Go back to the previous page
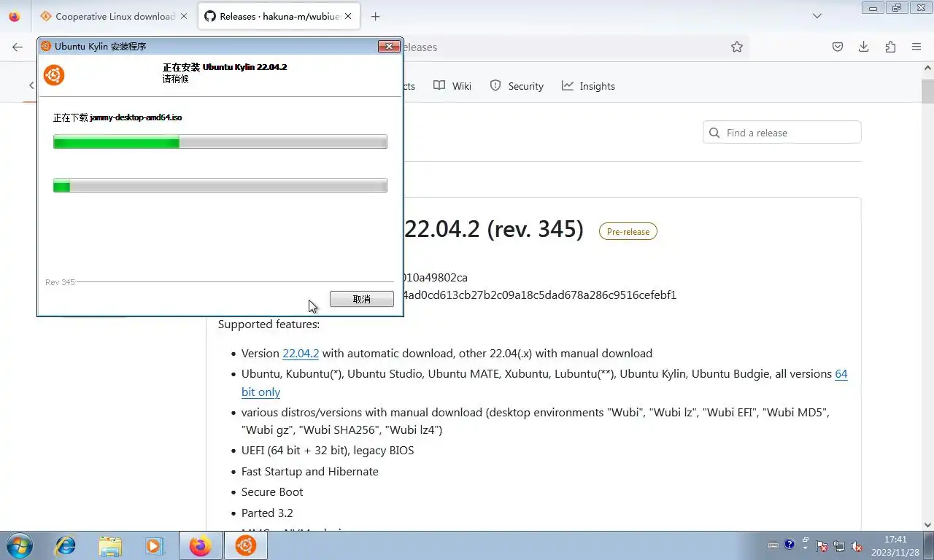 (x=18, y=47)
